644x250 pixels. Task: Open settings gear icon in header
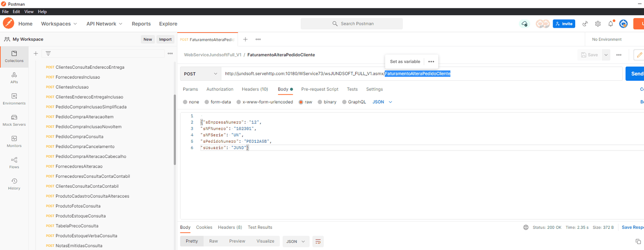[598, 24]
